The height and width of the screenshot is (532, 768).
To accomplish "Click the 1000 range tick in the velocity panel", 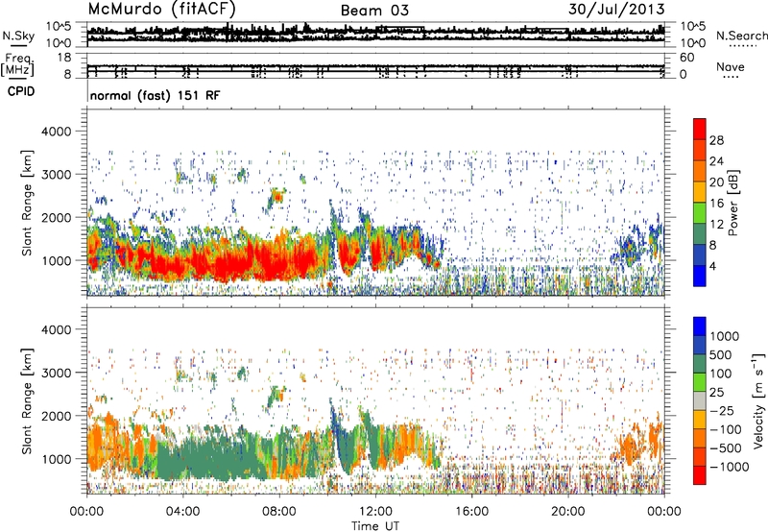I will (x=56, y=459).
